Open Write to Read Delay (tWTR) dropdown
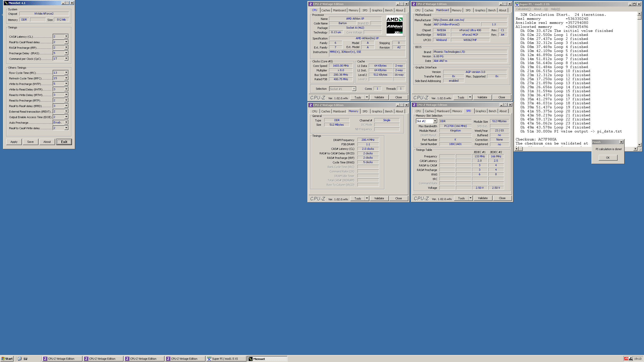 pyautogui.click(x=66, y=89)
